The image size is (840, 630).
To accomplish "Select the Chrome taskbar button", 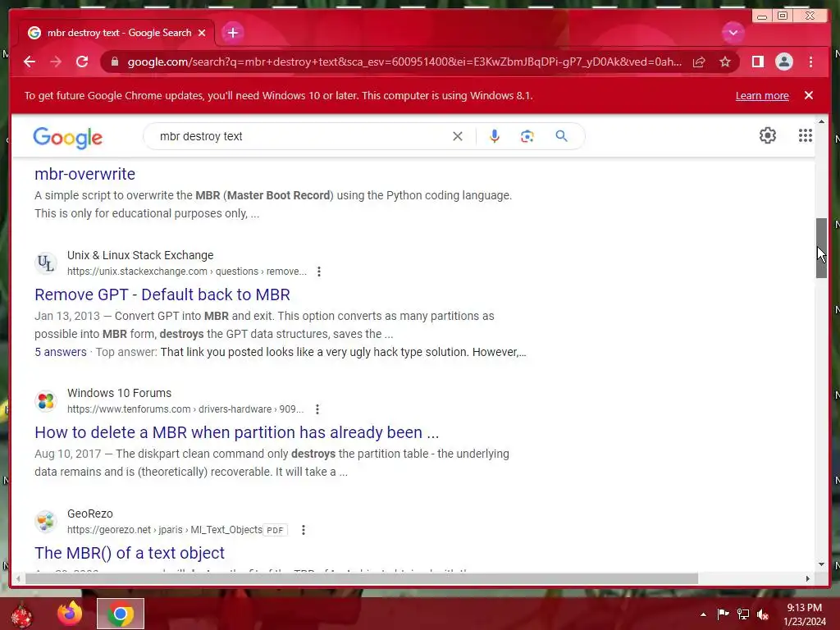I will click(x=120, y=614).
